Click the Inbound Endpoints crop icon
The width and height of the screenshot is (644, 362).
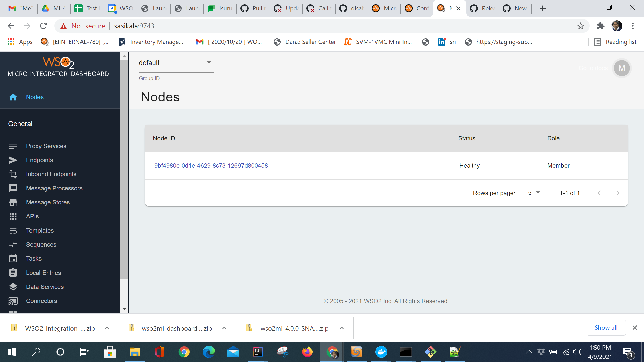click(13, 174)
